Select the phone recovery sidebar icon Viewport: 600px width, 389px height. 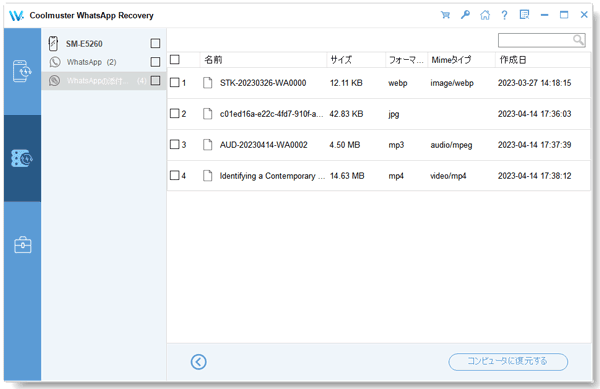click(22, 71)
